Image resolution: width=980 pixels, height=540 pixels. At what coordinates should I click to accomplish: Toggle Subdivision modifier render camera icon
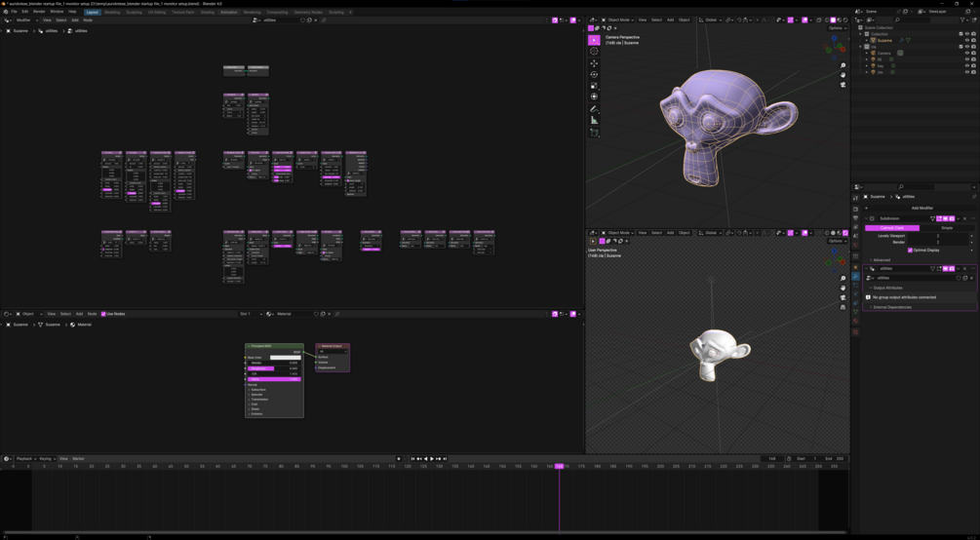click(x=952, y=218)
